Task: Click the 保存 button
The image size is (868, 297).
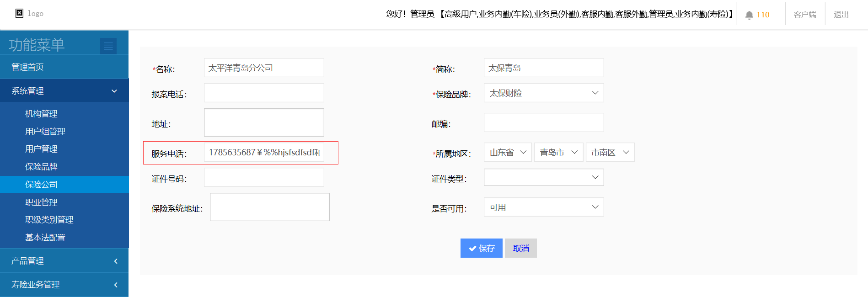Action: (x=481, y=248)
